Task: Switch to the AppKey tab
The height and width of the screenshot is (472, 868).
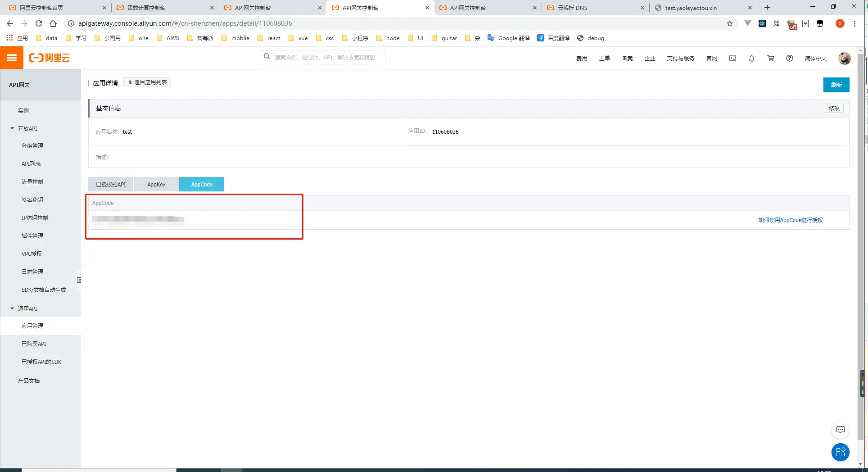Action: [x=156, y=184]
